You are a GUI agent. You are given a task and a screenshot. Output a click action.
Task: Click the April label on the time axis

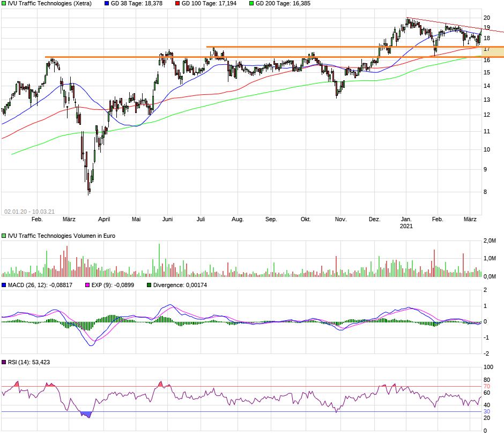click(104, 219)
